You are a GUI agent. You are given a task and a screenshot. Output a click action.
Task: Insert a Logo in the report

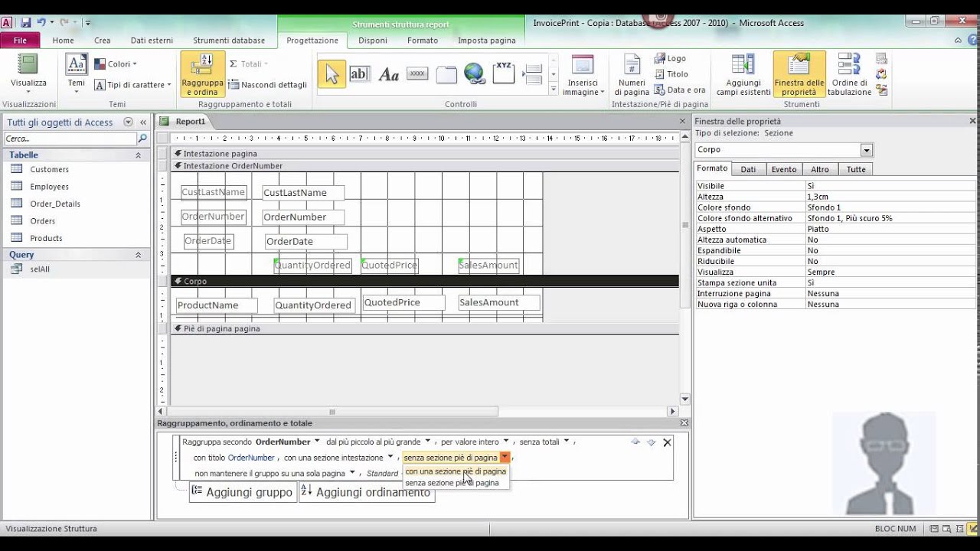click(670, 58)
